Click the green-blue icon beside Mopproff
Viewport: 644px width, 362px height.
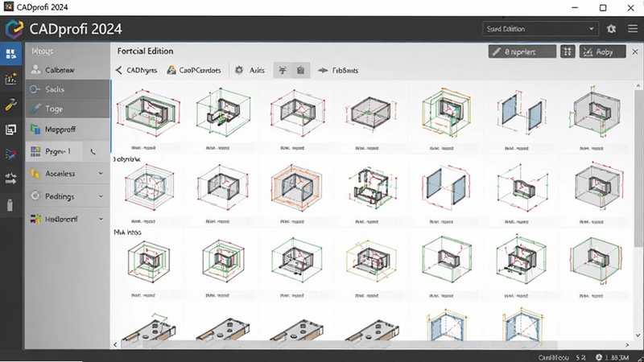[35, 130]
